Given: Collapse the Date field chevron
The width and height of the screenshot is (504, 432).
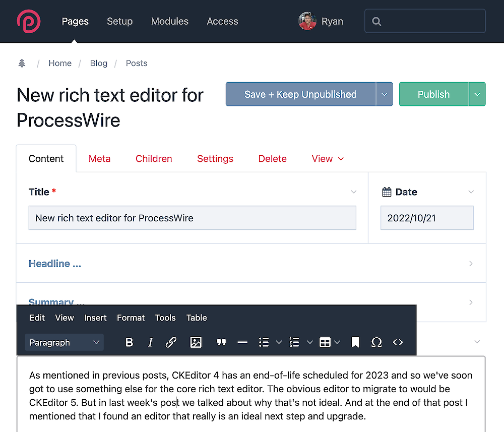Looking at the screenshot, I should pos(471,192).
